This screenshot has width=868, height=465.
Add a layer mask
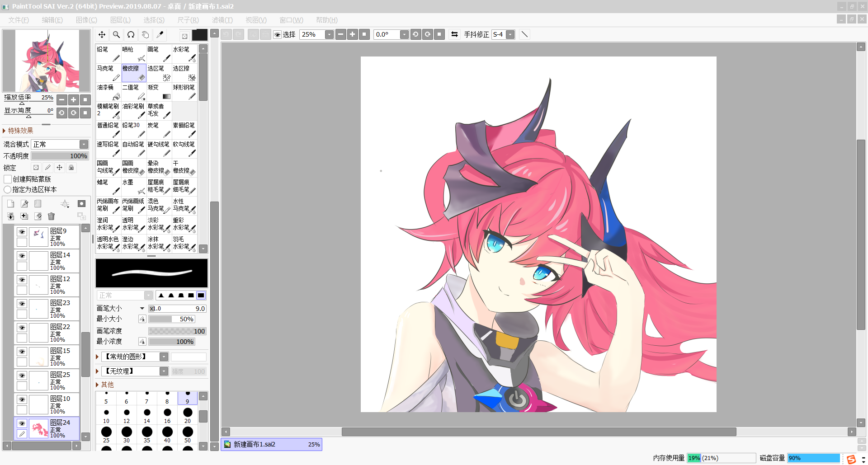pos(81,204)
